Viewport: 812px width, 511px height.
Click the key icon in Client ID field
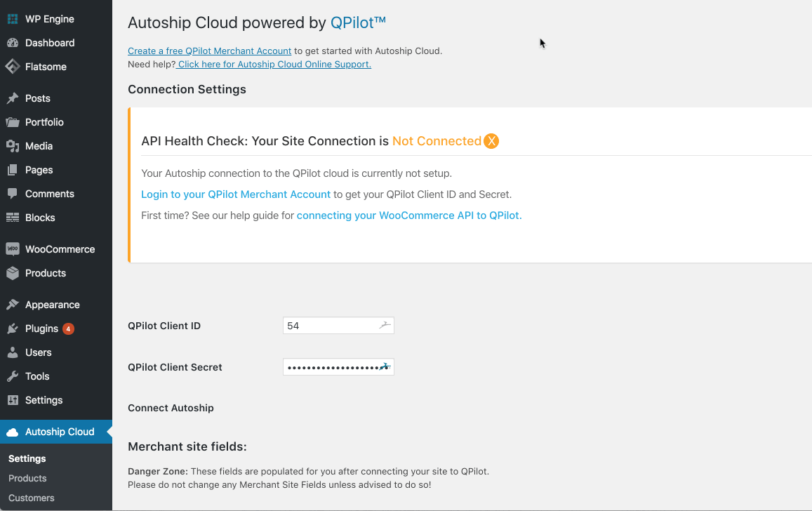385,325
